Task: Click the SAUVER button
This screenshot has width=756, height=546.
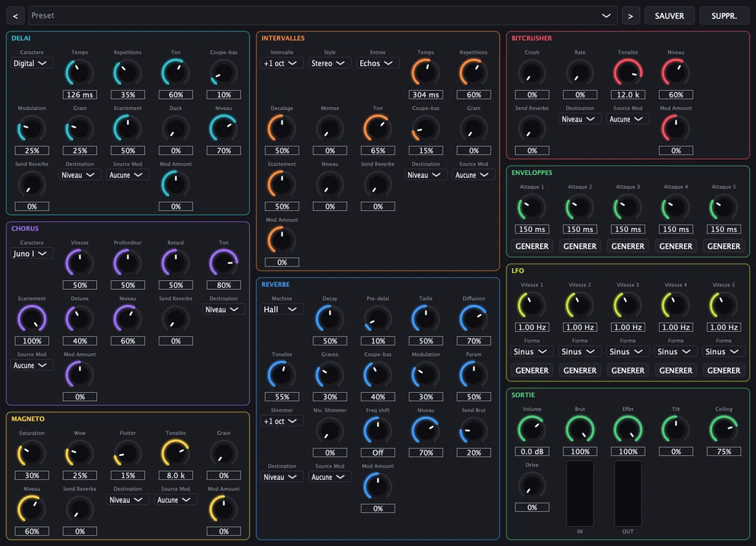Action: [669, 16]
